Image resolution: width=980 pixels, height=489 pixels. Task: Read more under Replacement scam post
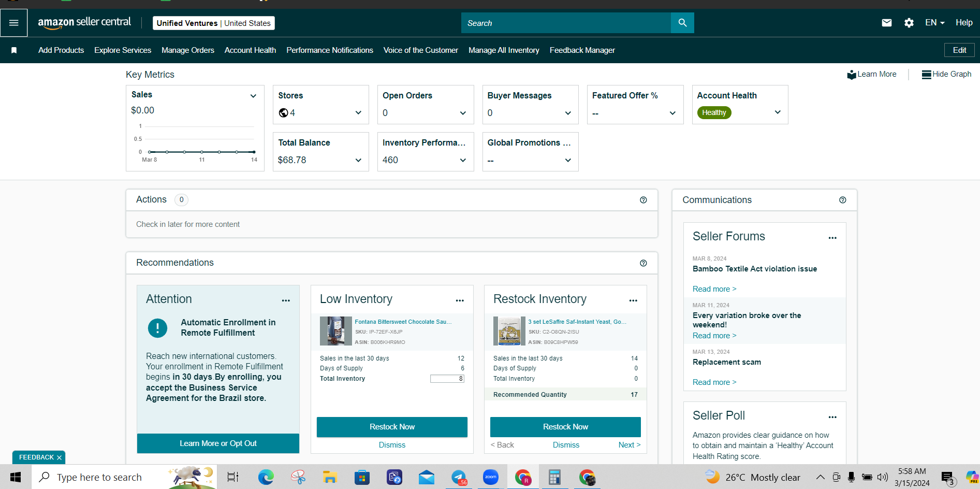click(714, 382)
